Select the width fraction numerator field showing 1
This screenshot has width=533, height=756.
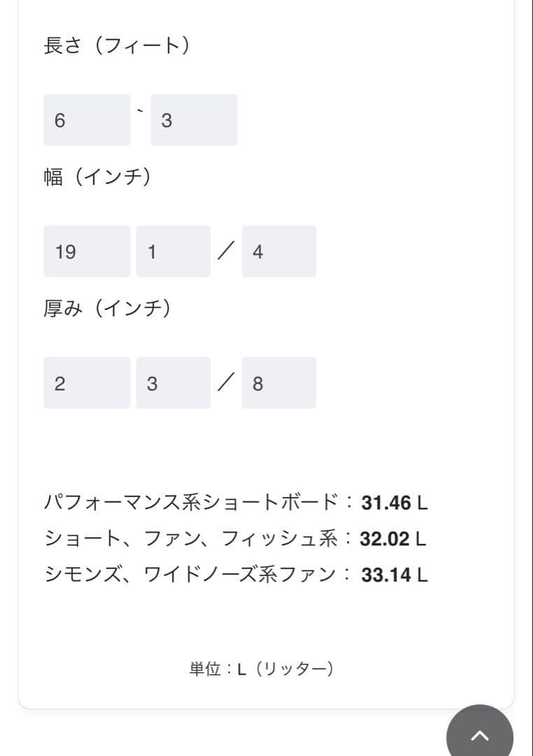pyautogui.click(x=173, y=251)
